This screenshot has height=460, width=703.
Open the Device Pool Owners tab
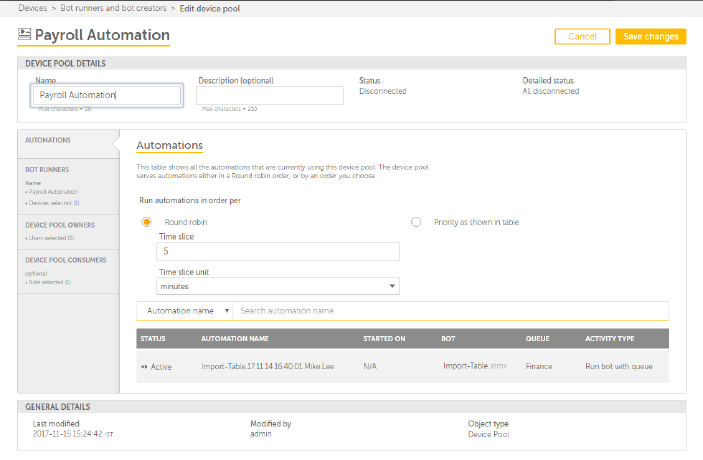(61, 224)
